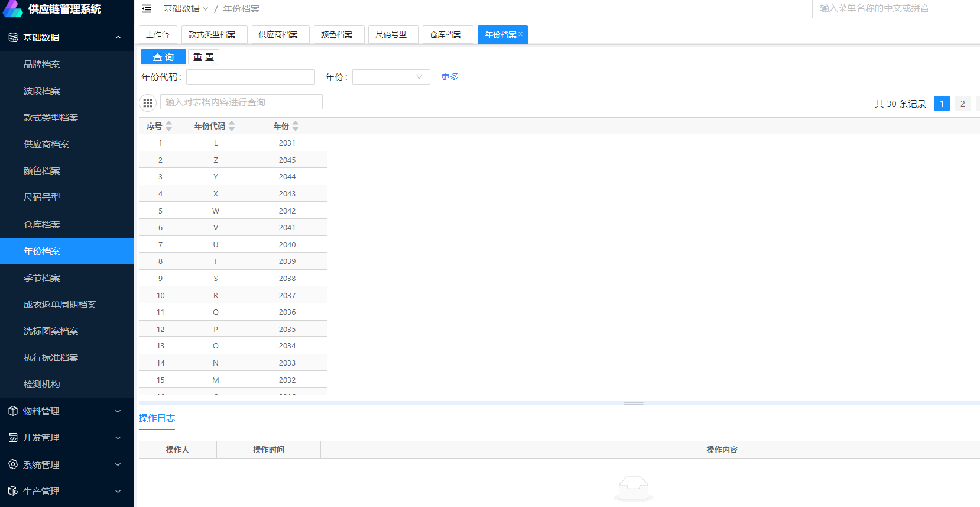
Task: Close the 年份档案 tab with its x icon
Action: pyautogui.click(x=520, y=34)
